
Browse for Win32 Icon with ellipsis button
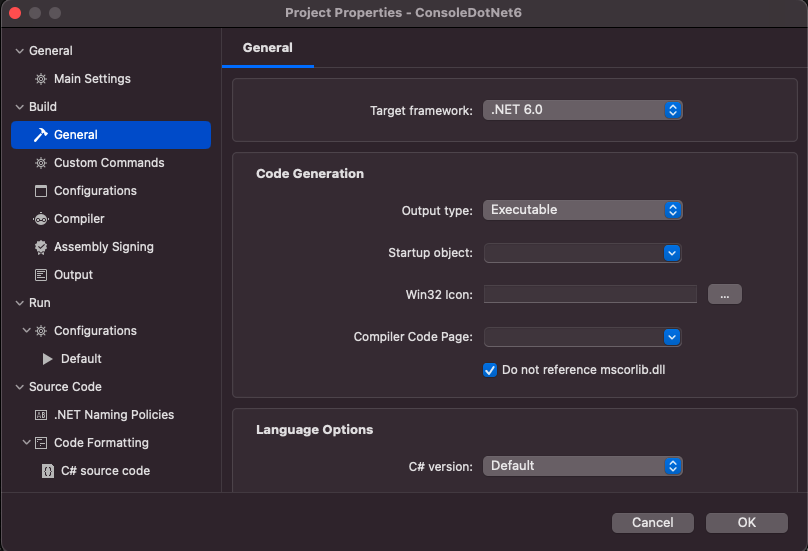[725, 294]
